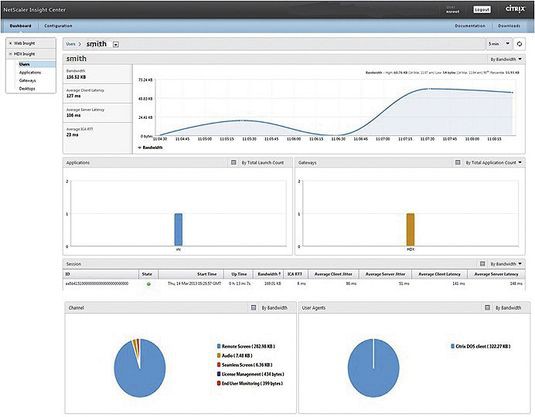535x417 pixels.
Task: Sort sessions by Start Time column
Action: coord(191,274)
